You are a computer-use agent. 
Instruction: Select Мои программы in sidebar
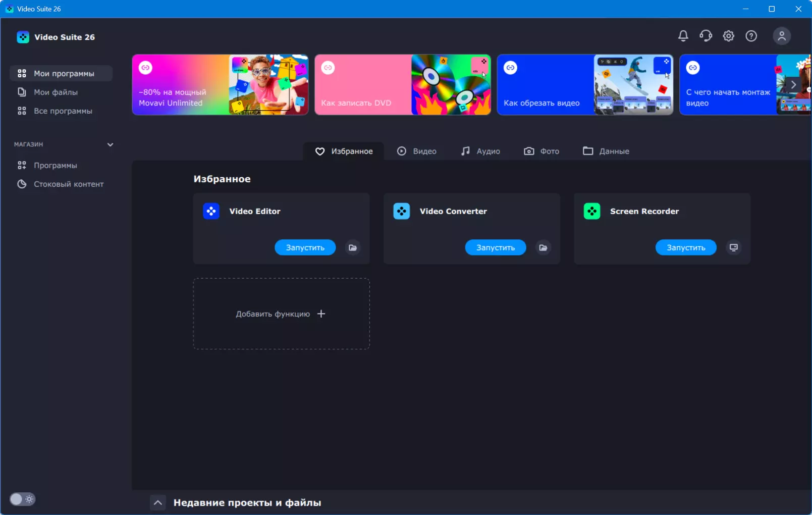pyautogui.click(x=61, y=73)
